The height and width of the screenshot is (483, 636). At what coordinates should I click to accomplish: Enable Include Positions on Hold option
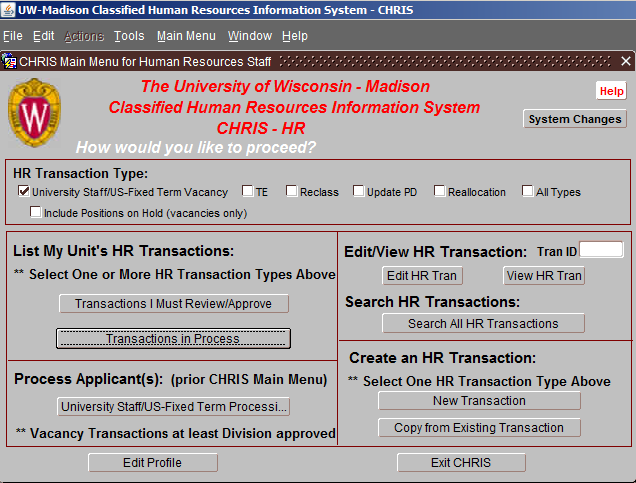point(36,212)
